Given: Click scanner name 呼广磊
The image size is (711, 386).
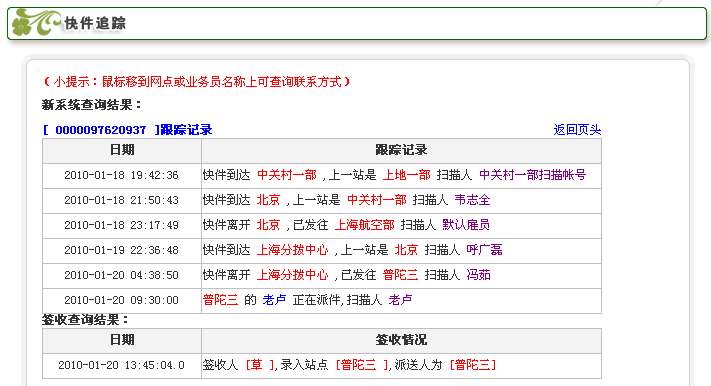Looking at the screenshot, I should click(x=484, y=250).
